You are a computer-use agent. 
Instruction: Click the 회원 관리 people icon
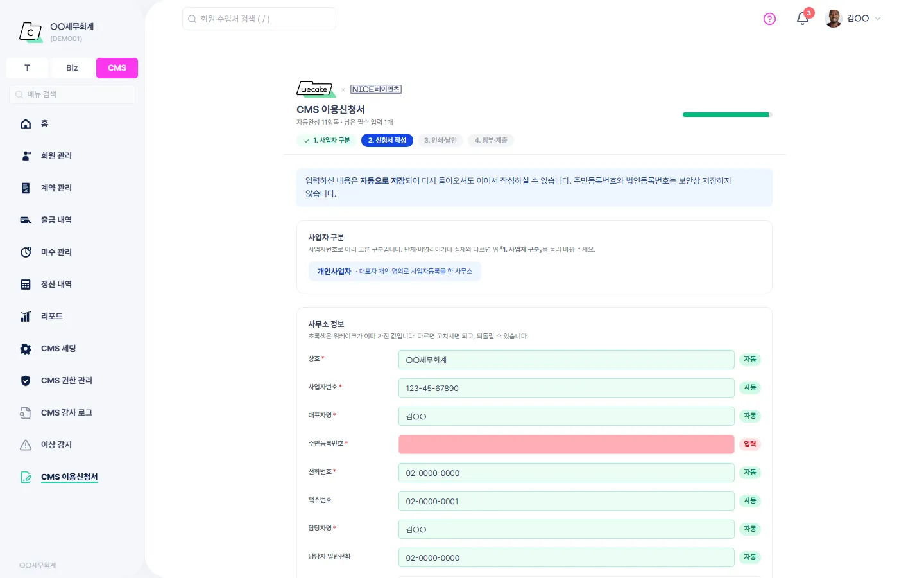(26, 156)
